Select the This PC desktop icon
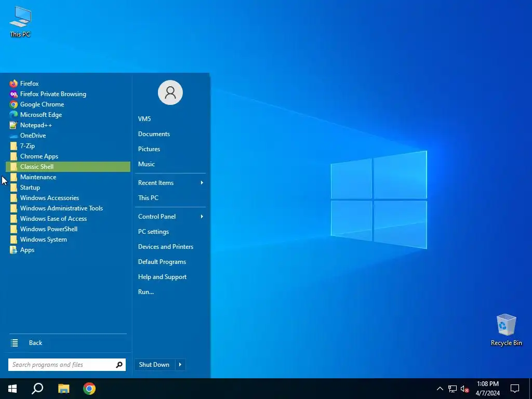The height and width of the screenshot is (399, 532). pos(20,22)
